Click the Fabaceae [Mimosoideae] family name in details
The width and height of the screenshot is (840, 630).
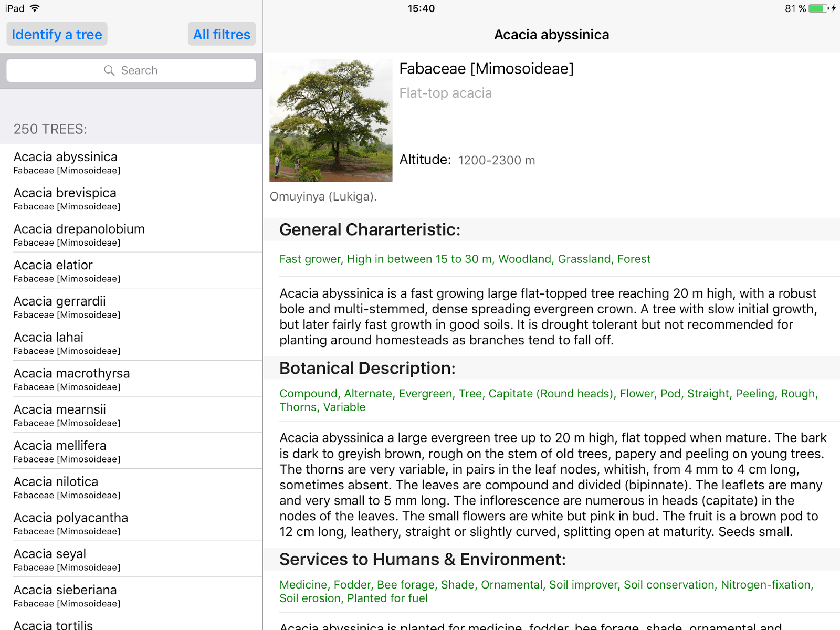pos(487,69)
